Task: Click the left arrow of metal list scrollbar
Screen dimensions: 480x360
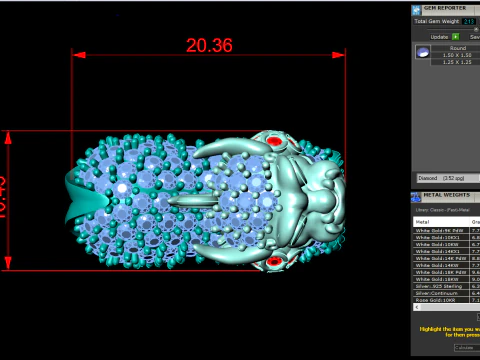Action: [417, 307]
